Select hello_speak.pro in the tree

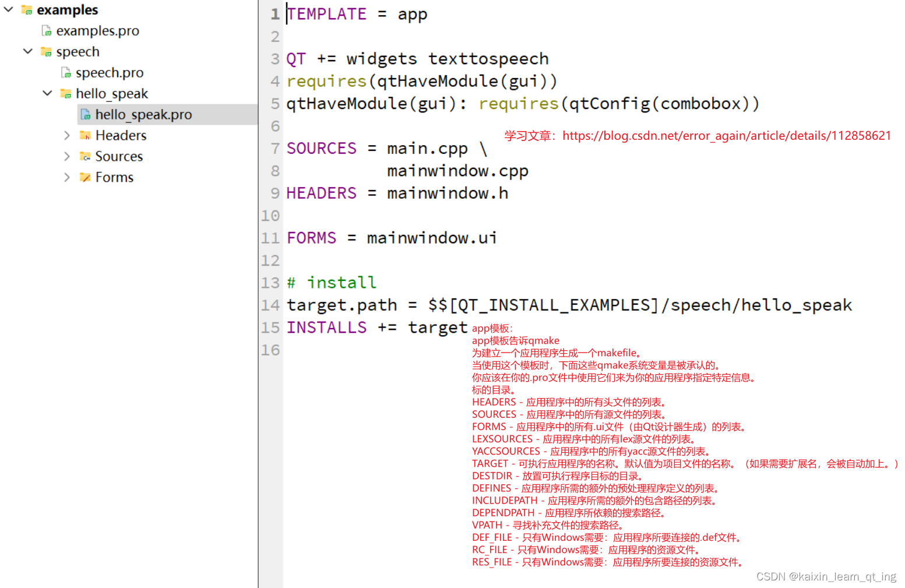point(143,114)
